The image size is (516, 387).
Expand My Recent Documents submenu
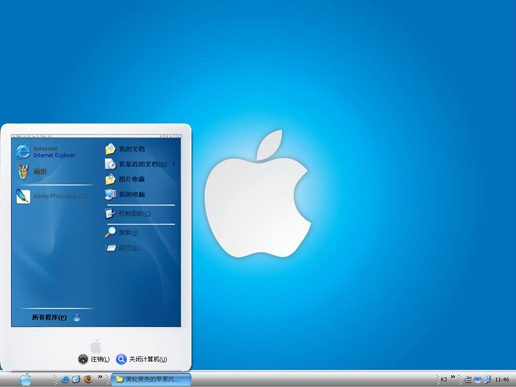[x=140, y=164]
